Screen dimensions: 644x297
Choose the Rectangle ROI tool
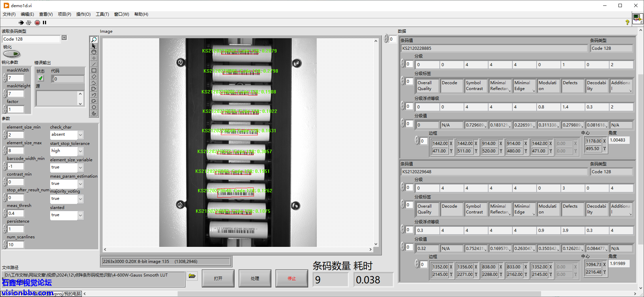(94, 70)
